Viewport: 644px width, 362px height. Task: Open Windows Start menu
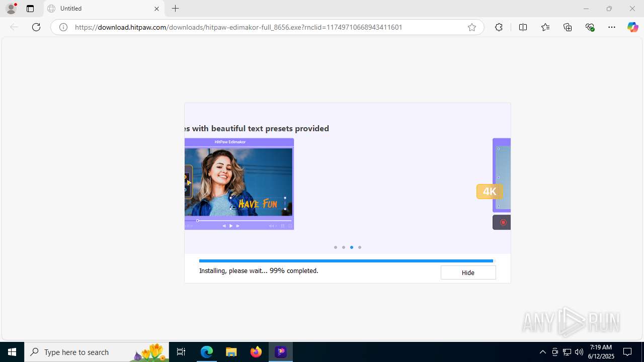(x=12, y=352)
